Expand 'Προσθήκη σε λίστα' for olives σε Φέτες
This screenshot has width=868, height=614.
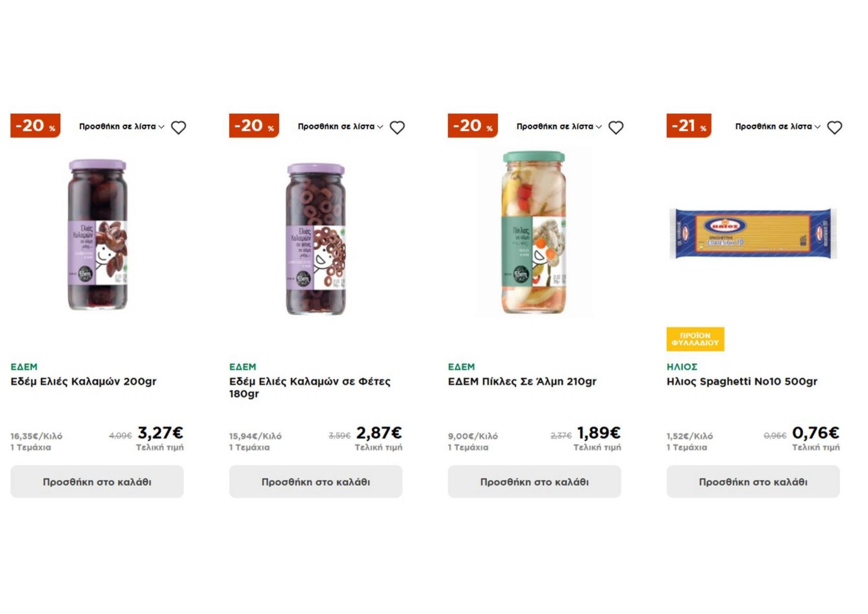click(x=340, y=127)
